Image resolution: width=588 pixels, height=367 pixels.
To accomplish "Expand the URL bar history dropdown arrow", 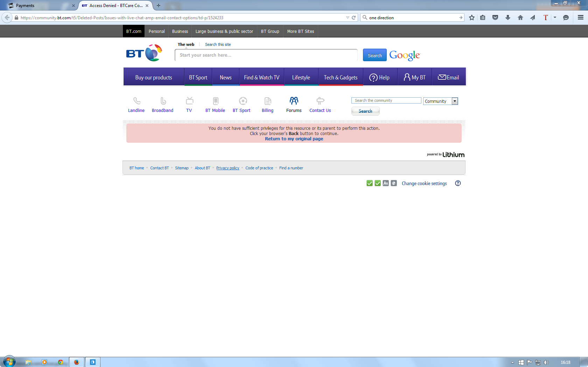I will click(347, 17).
